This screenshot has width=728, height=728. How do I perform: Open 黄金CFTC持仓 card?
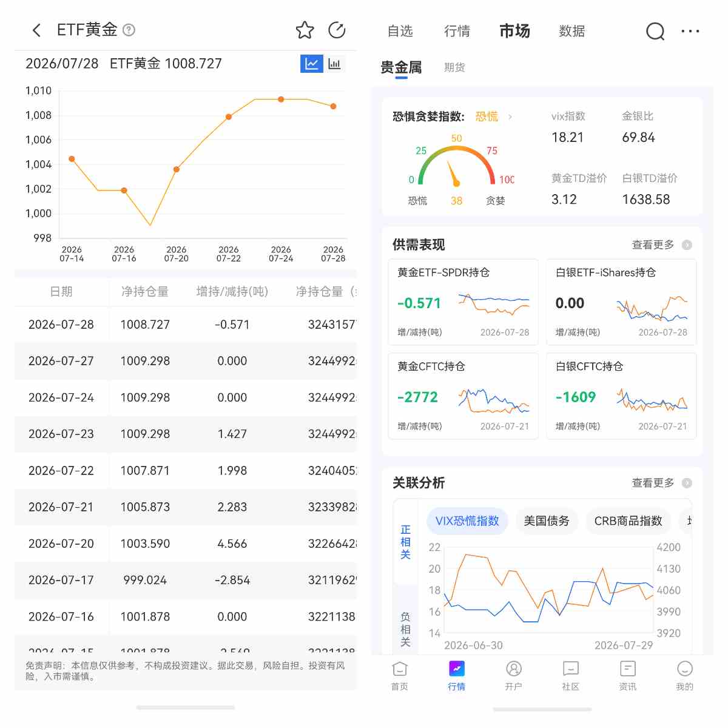point(463,396)
